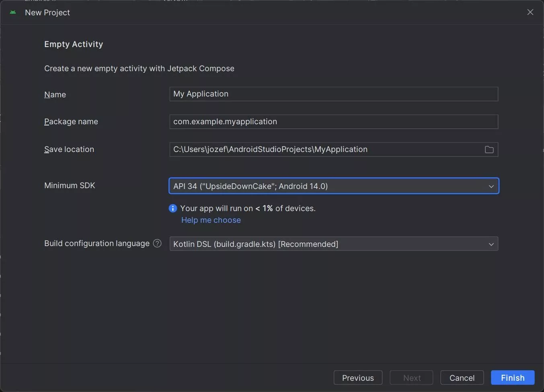544x392 pixels.
Task: Click the "Save location" label
Action: (x=69, y=149)
